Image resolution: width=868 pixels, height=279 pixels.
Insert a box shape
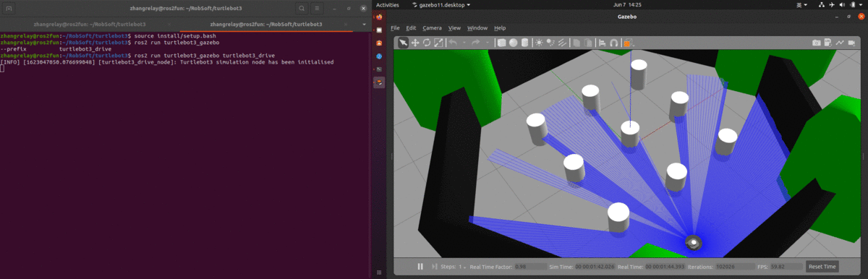pyautogui.click(x=501, y=43)
